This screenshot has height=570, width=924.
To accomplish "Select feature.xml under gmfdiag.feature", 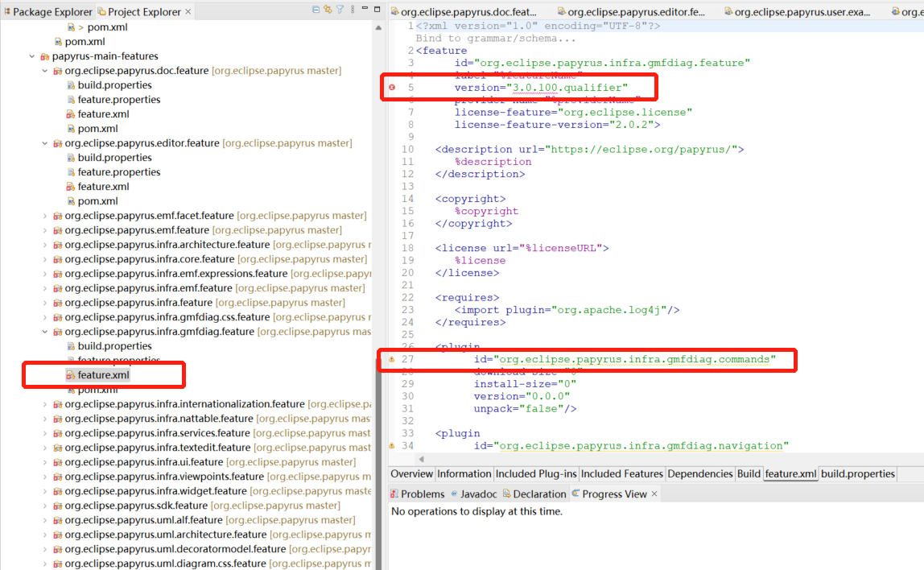I will 103,375.
